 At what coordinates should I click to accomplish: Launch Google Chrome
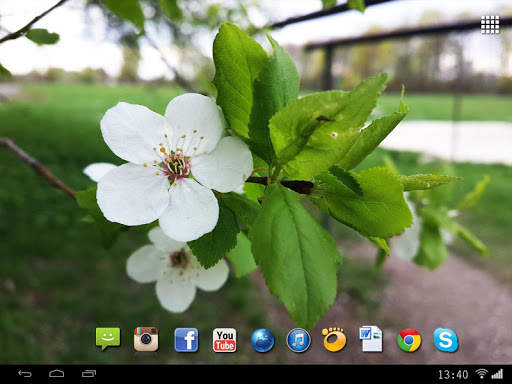(409, 340)
